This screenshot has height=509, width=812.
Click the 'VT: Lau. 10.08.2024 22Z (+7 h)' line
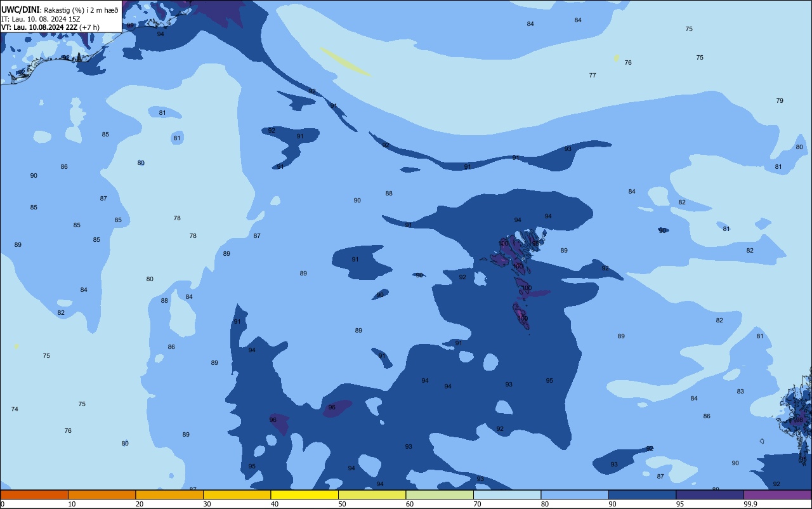pyautogui.click(x=50, y=27)
